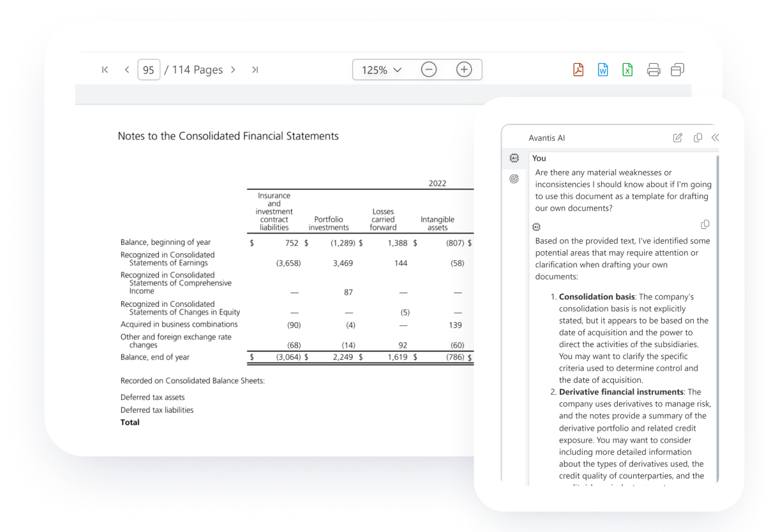Export document as Word file
The width and height of the screenshot is (778, 532).
click(x=602, y=70)
